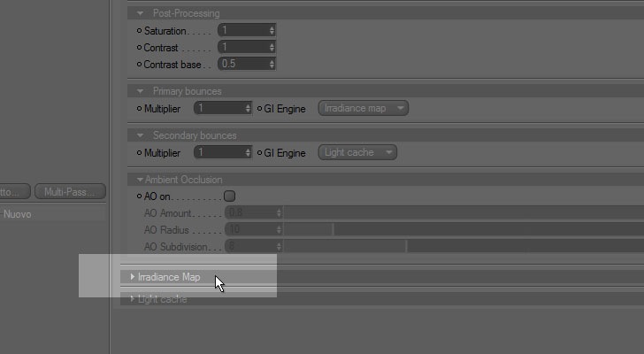Click the Secondary bounces Multiplier stepper arrows

[x=248, y=153]
